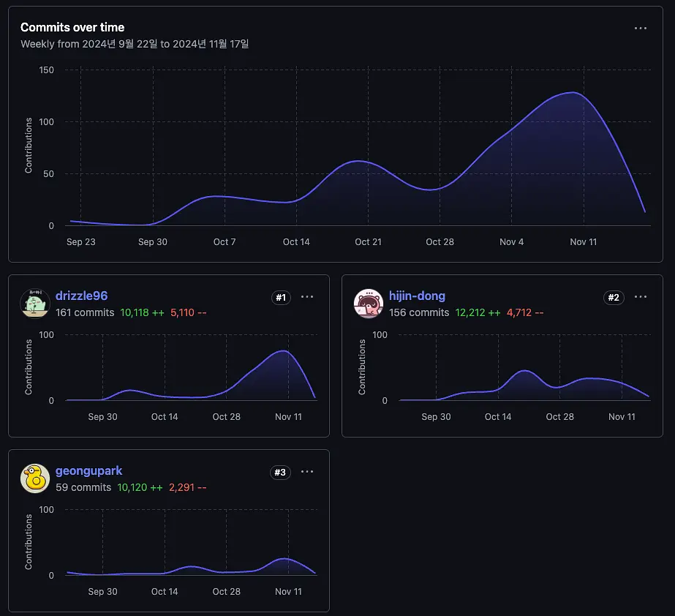The width and height of the screenshot is (675, 616).
Task: Click the Nov 11 peak in main chart
Action: click(x=573, y=93)
